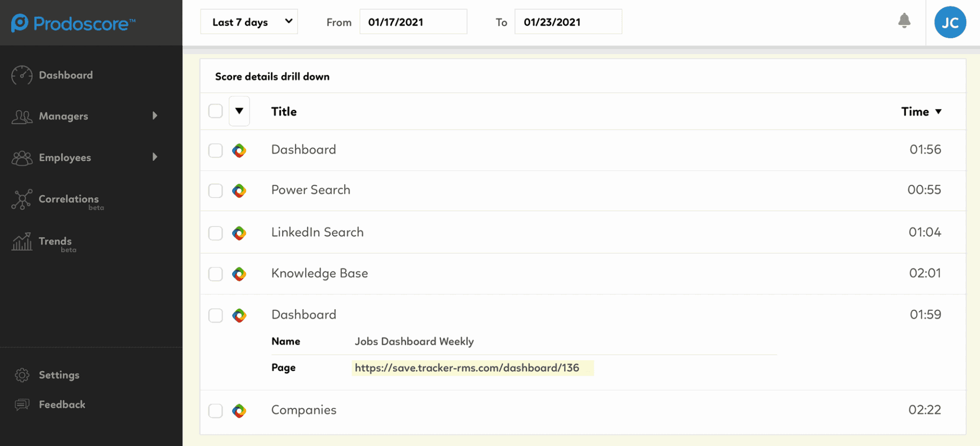Click app icon beside Knowledge Base

point(239,274)
